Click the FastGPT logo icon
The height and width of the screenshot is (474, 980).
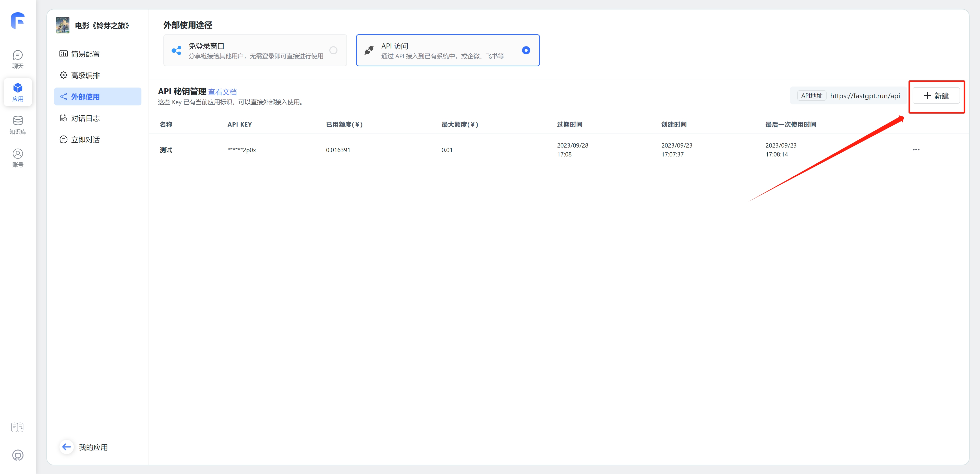pyautogui.click(x=18, y=20)
